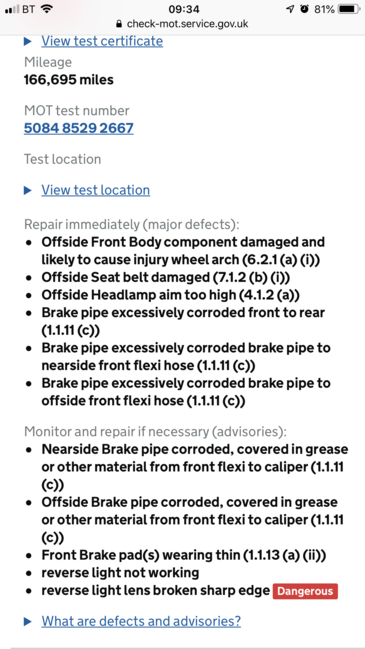
Task: Tap the padlock icon beside the URL
Action: [120, 24]
